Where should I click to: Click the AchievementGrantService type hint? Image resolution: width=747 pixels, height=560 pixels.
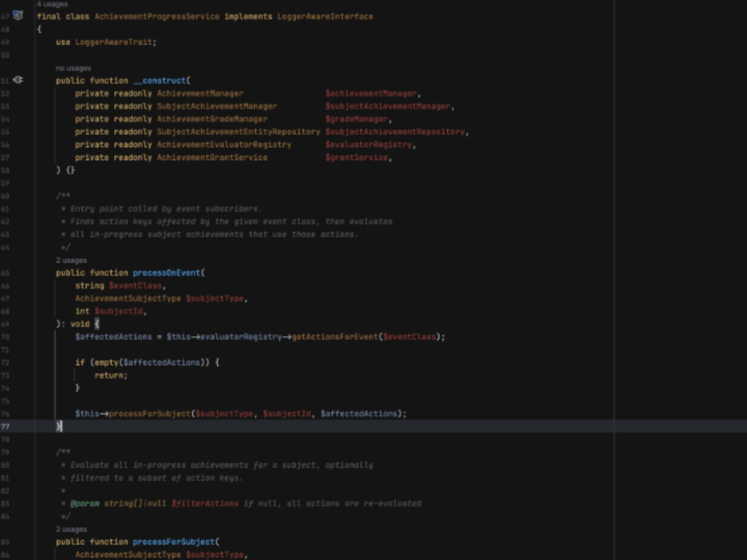212,158
